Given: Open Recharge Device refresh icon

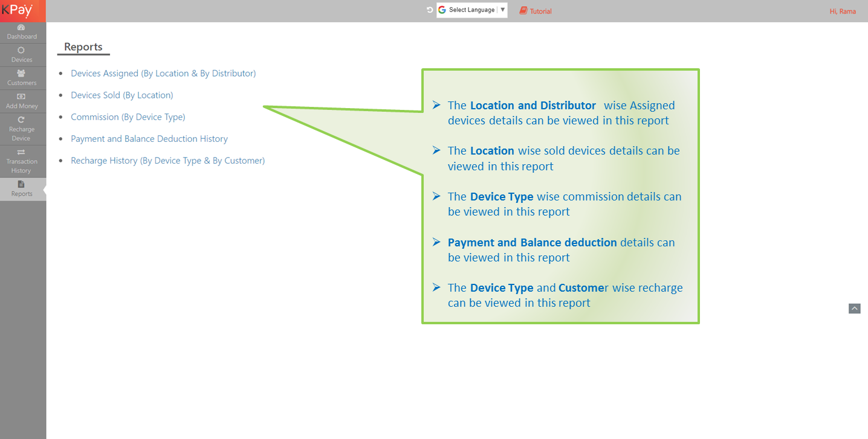Looking at the screenshot, I should coord(21,120).
